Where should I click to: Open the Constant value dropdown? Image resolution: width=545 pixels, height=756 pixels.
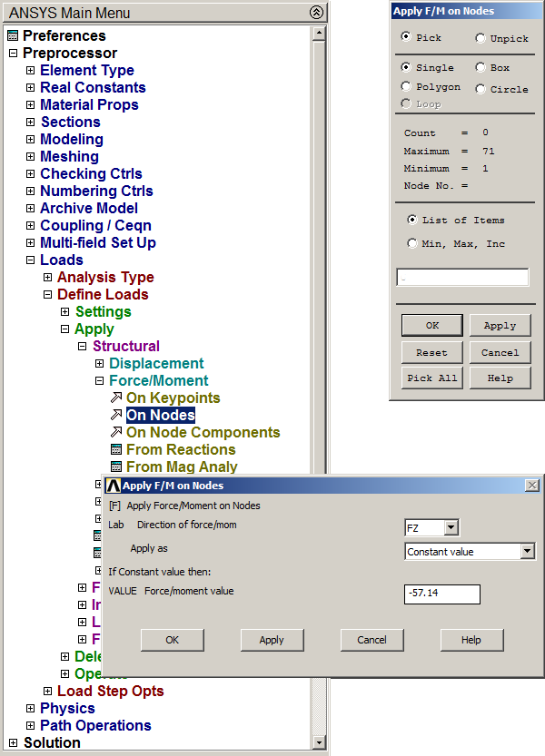(x=527, y=551)
